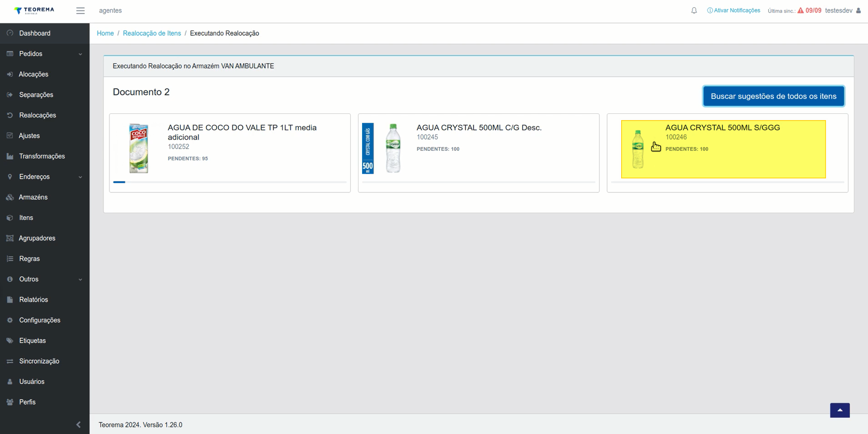Click the Teorema logo
The width and height of the screenshot is (868, 434).
click(x=34, y=10)
